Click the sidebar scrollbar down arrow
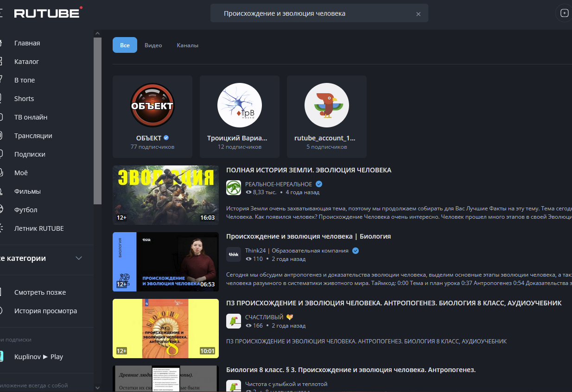 click(x=97, y=387)
